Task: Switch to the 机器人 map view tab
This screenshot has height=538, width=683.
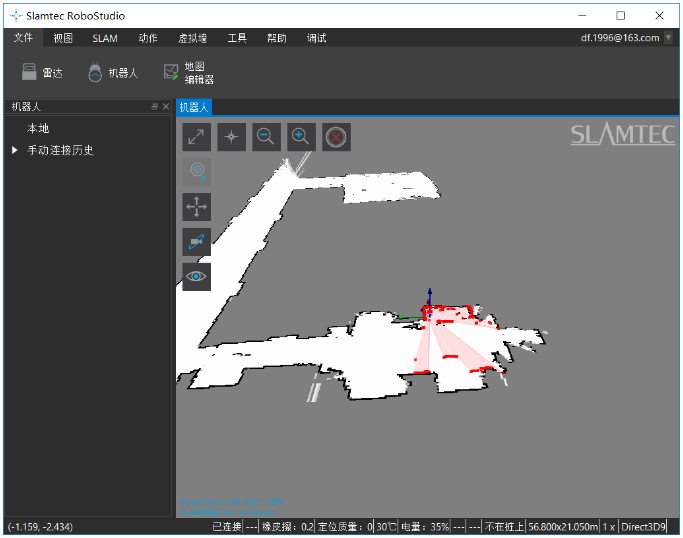Action: click(x=194, y=107)
